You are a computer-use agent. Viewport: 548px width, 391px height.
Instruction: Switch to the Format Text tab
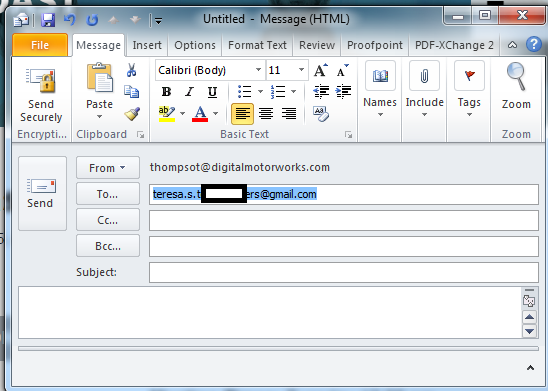coord(257,45)
